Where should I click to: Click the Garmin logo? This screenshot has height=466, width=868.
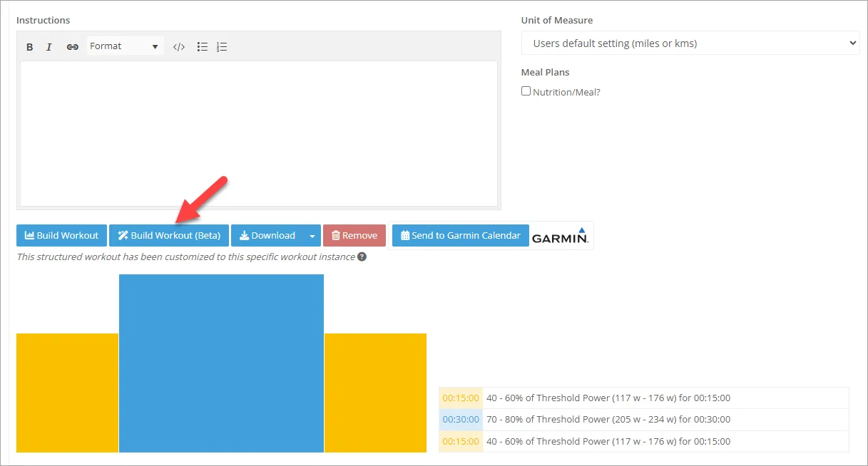pyautogui.click(x=561, y=236)
